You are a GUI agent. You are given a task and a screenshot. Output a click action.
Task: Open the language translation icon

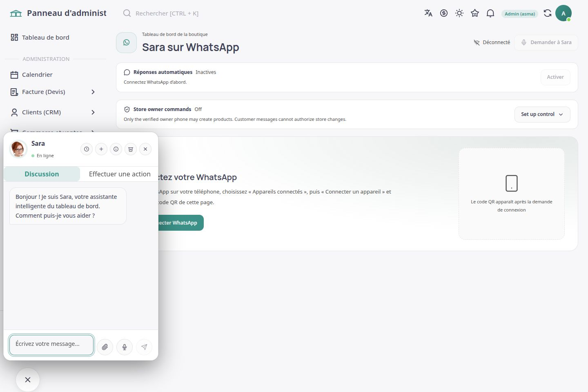[428, 13]
